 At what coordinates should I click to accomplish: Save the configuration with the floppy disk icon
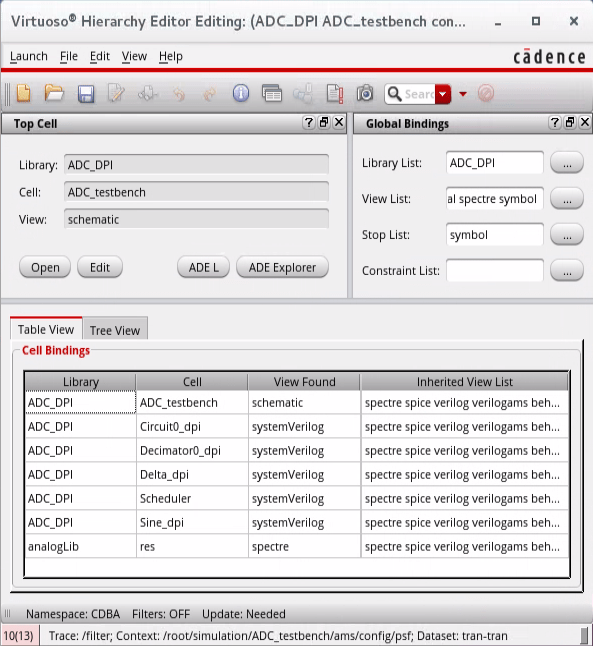pyautogui.click(x=86, y=94)
